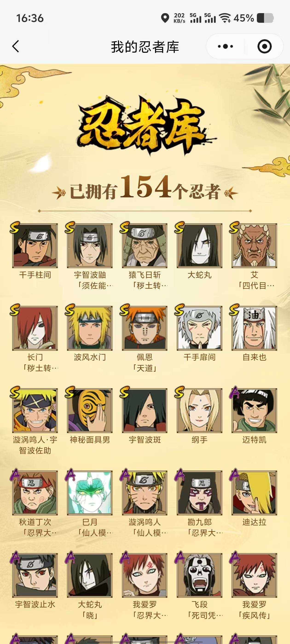Open 宇智波鼬「须佐能…」 ninja portrait
Image resolution: width=290 pixels, height=644 pixels.
click(x=90, y=246)
